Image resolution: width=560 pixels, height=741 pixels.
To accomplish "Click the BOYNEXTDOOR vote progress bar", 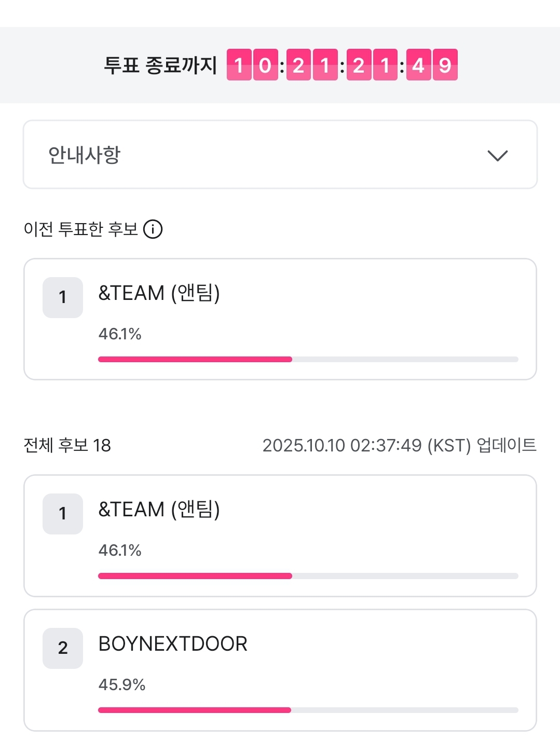I will coord(308,710).
